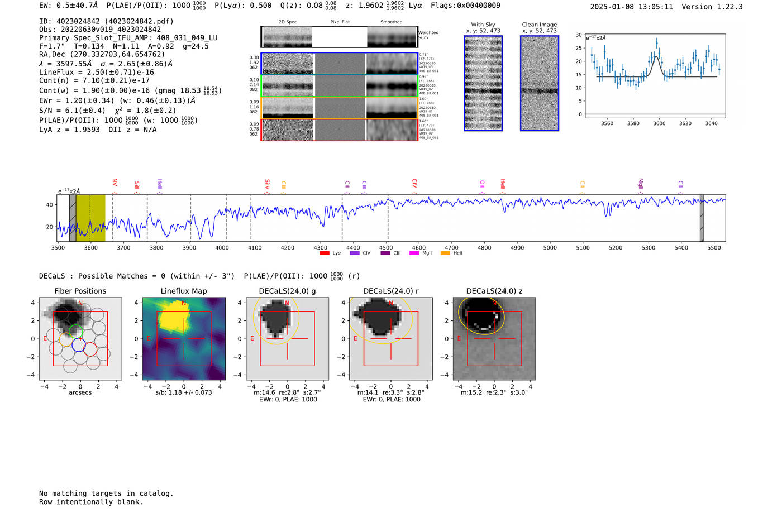Pick the HeII orange legend swatch
This screenshot has height=532, width=782.
click(x=445, y=253)
